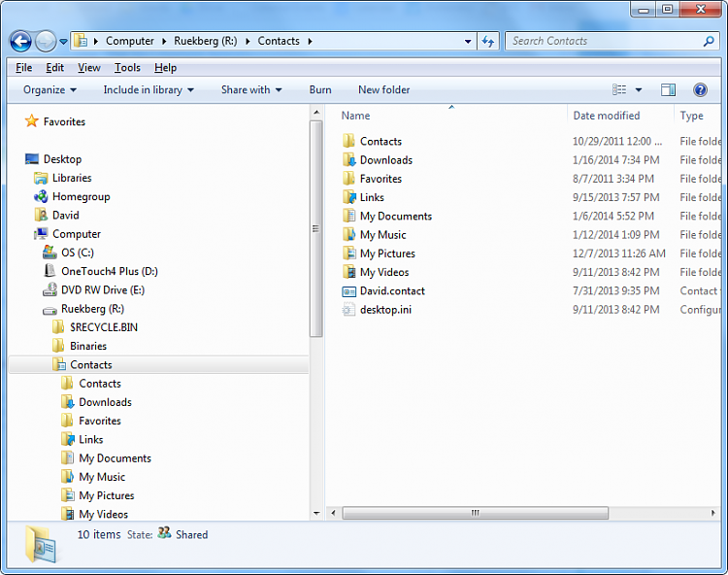The image size is (728, 575).
Task: Go back with the Back arrow button
Action: click(20, 42)
